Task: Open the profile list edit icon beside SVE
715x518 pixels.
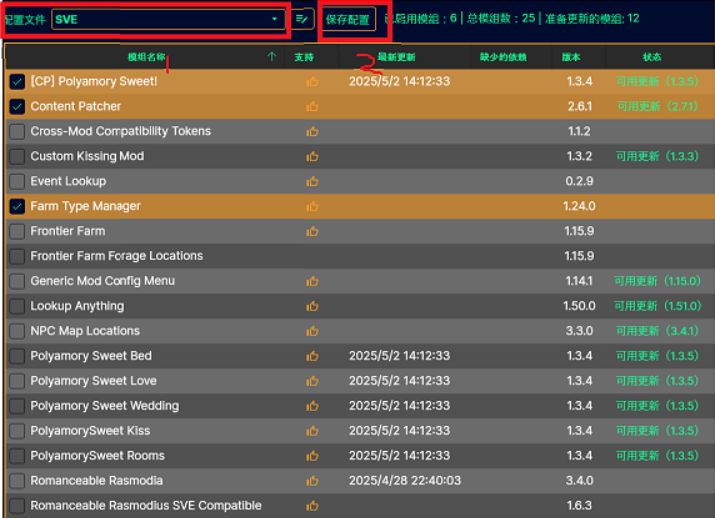Action: [302, 19]
